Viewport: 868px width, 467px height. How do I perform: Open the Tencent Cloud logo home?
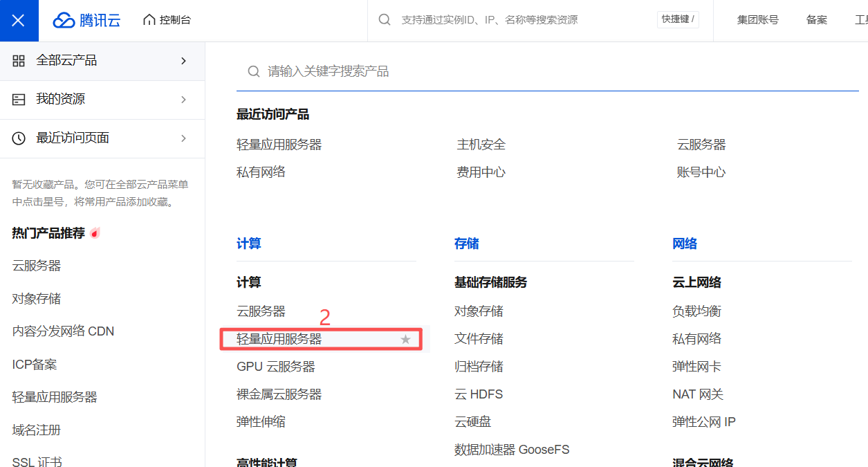[x=86, y=20]
